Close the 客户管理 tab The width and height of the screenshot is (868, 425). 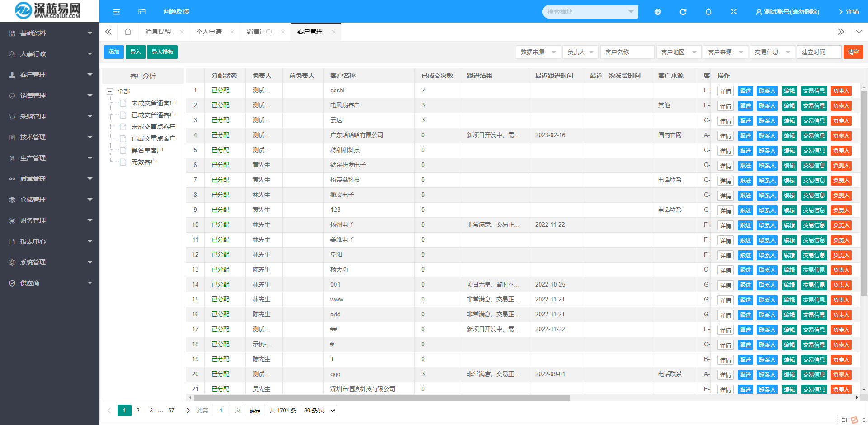[334, 32]
